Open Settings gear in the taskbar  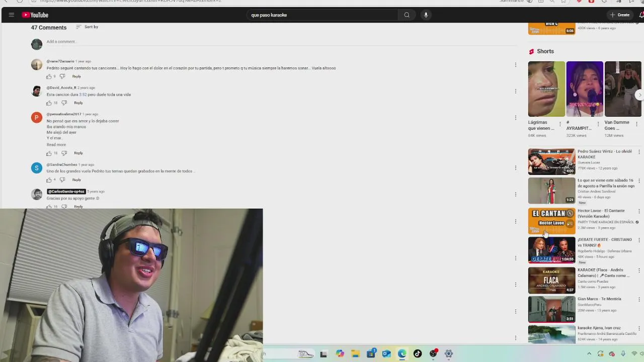tap(449, 354)
